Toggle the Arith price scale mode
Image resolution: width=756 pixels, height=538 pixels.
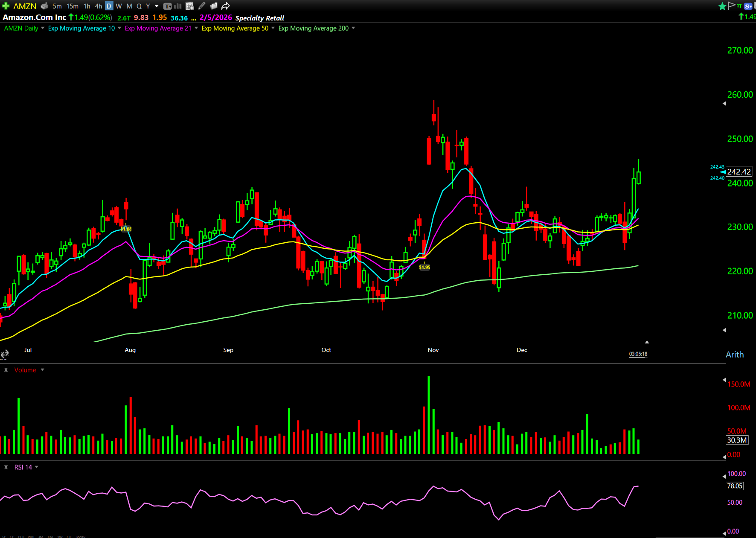[734, 355]
